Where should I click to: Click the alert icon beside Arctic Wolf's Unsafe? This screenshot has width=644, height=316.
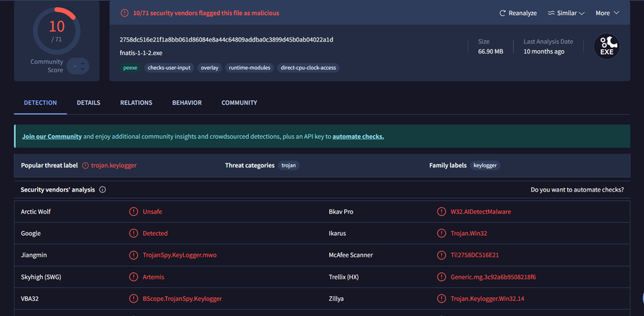133,212
